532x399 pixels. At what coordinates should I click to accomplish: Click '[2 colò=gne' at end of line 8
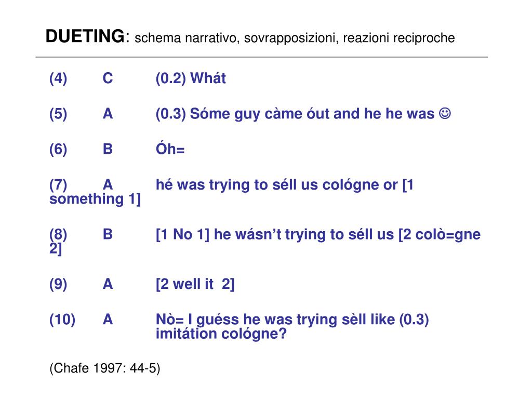click(440, 234)
